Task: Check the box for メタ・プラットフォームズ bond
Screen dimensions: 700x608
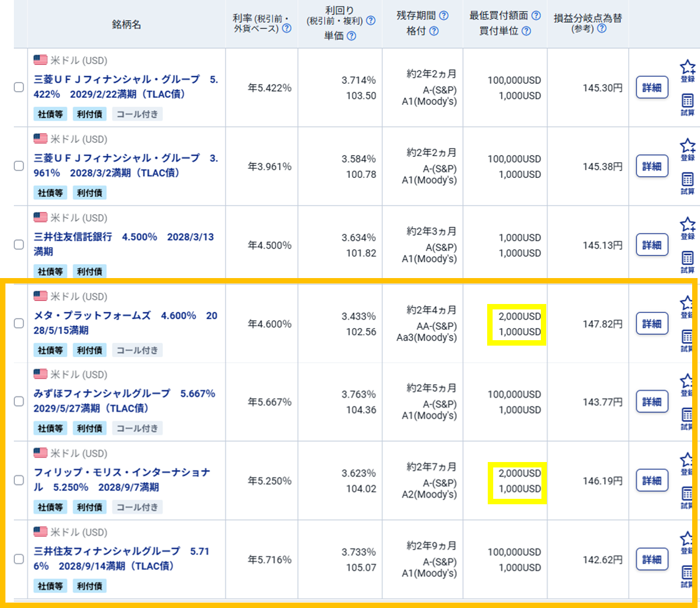Action: [19, 323]
